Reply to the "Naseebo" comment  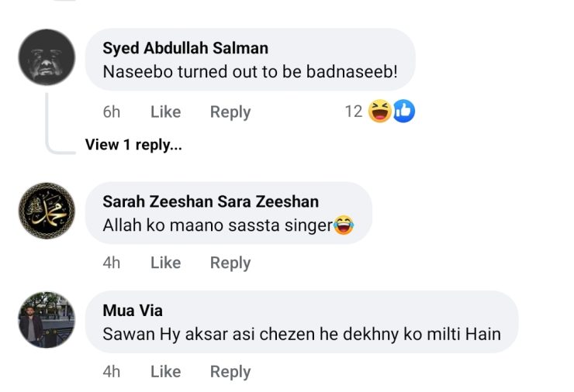[x=230, y=112]
